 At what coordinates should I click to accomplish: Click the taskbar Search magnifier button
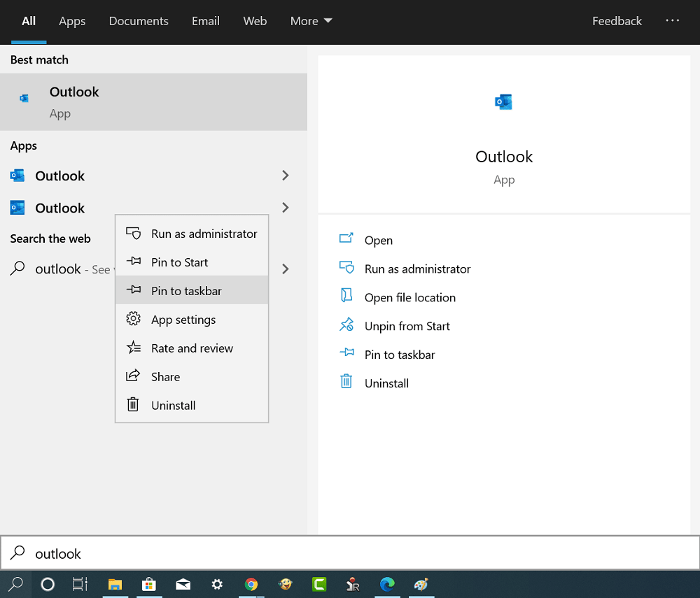15,584
